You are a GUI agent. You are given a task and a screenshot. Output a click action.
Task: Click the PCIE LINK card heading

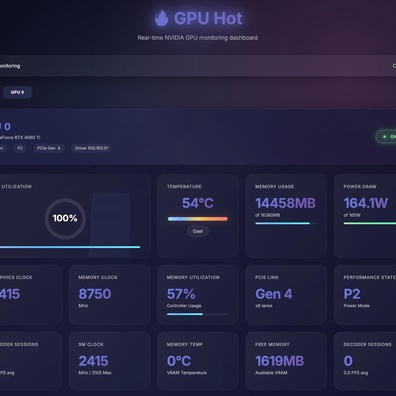(x=267, y=277)
